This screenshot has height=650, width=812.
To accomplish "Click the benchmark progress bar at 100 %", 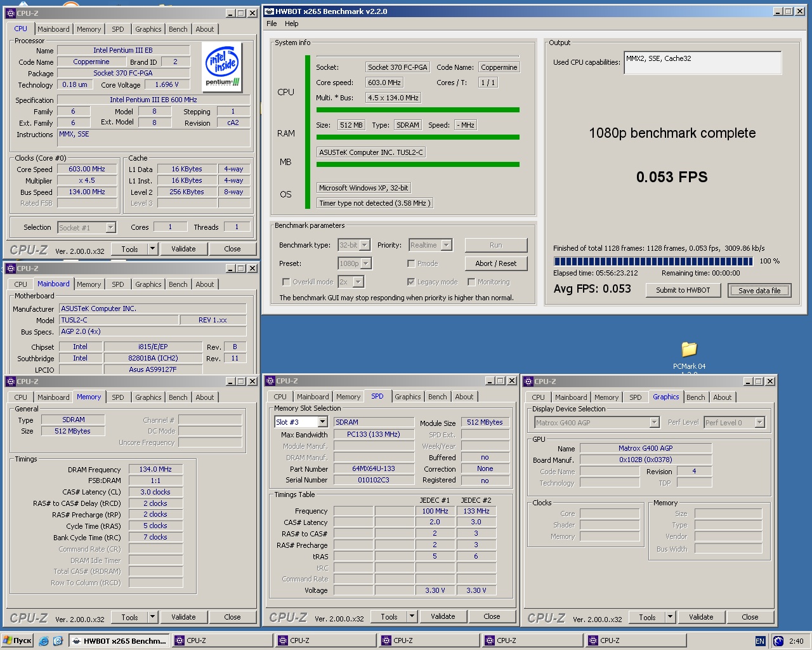I will point(653,261).
